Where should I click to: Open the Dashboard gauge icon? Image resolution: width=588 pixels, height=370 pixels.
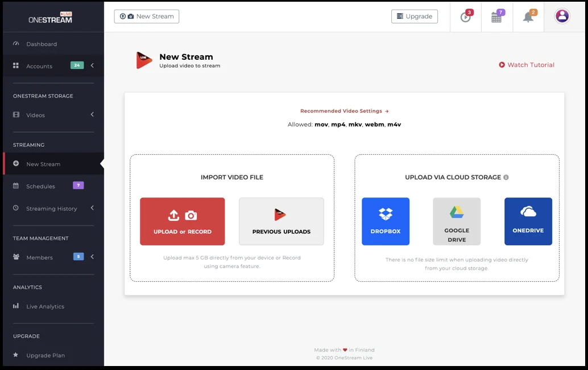tap(16, 43)
